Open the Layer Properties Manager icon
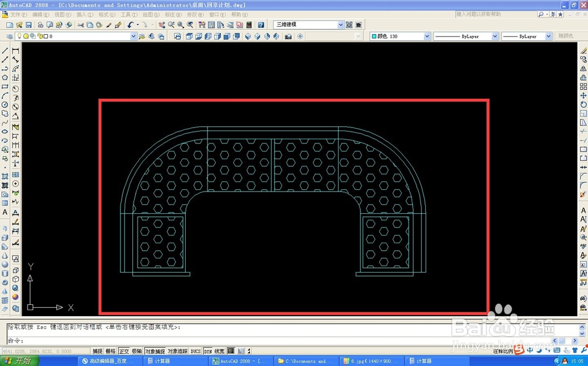 pos(10,36)
